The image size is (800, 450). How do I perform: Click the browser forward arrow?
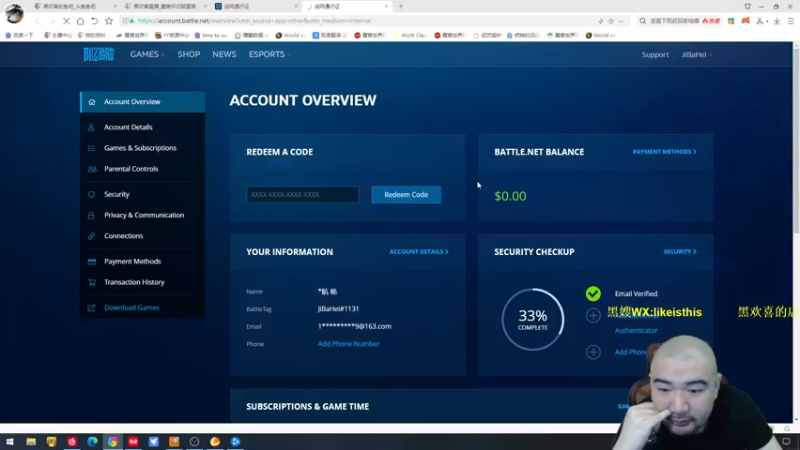(52, 21)
